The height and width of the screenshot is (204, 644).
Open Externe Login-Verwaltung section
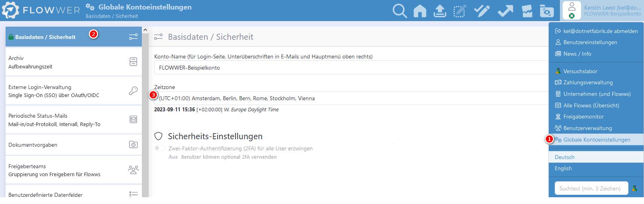[x=74, y=91]
